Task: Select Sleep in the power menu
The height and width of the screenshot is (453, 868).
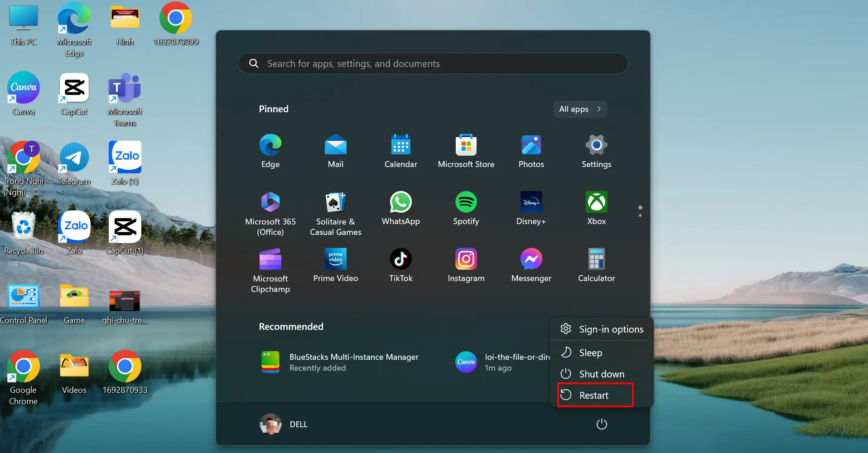Action: [x=602, y=353]
